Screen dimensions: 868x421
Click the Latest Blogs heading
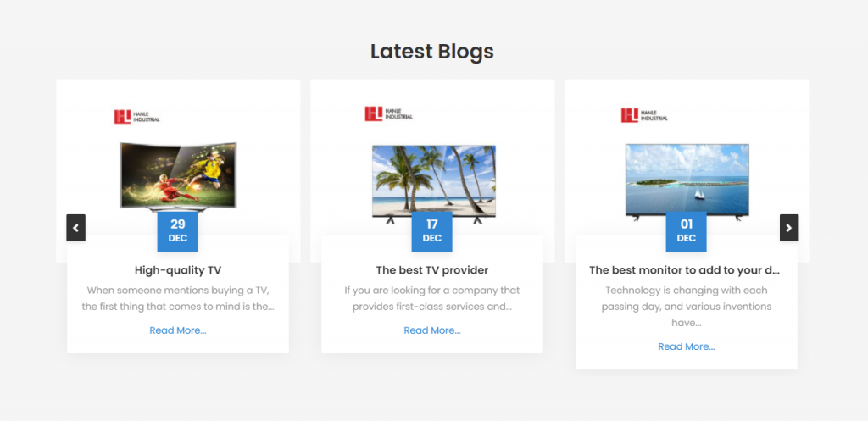coord(431,52)
